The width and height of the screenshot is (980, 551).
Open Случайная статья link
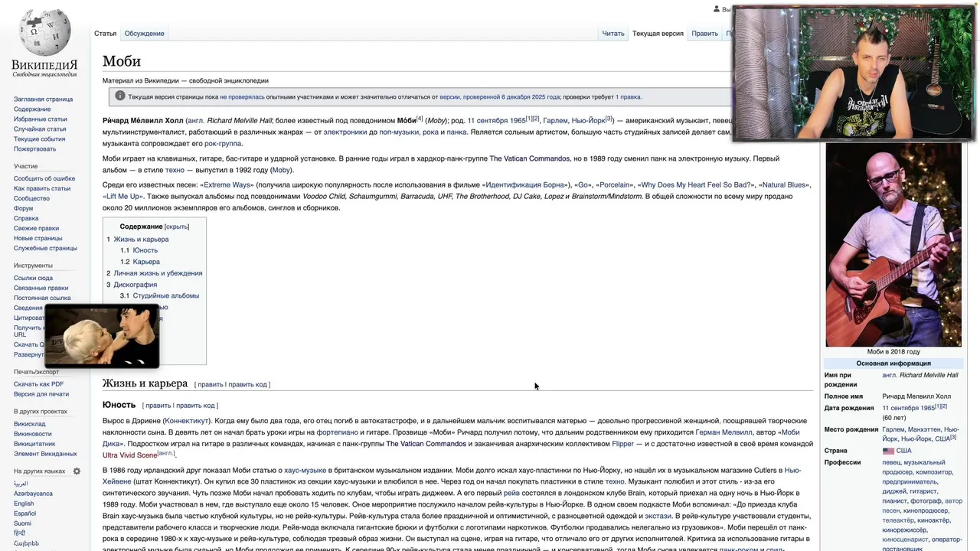(40, 129)
